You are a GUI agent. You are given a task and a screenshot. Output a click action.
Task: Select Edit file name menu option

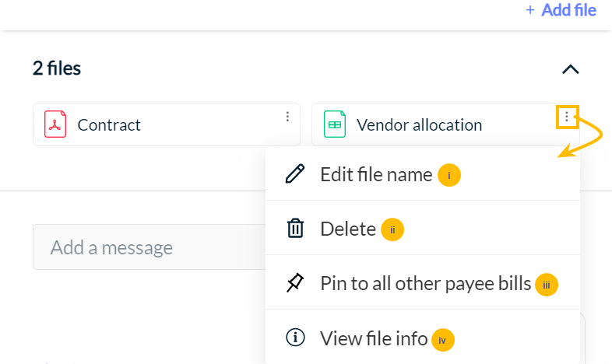click(423, 174)
